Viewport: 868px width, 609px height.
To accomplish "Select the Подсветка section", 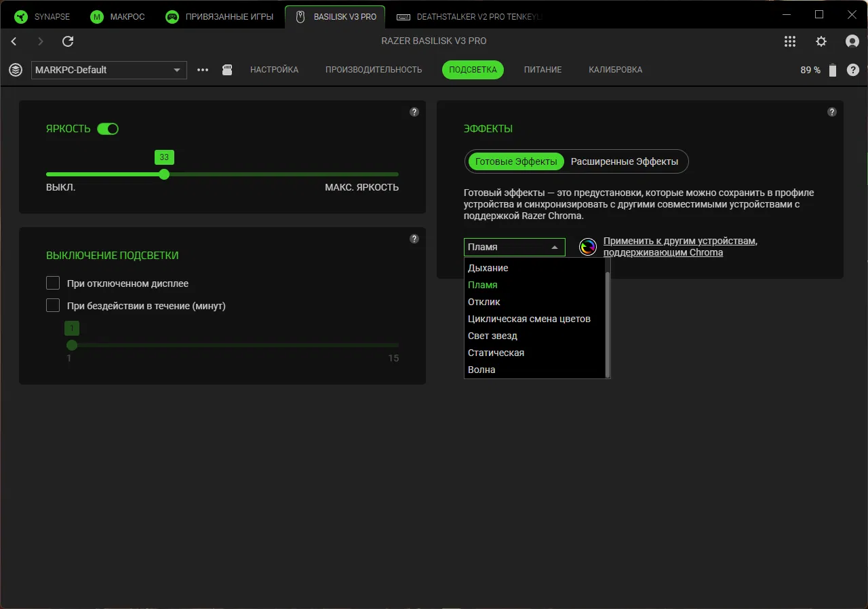I will tap(473, 70).
